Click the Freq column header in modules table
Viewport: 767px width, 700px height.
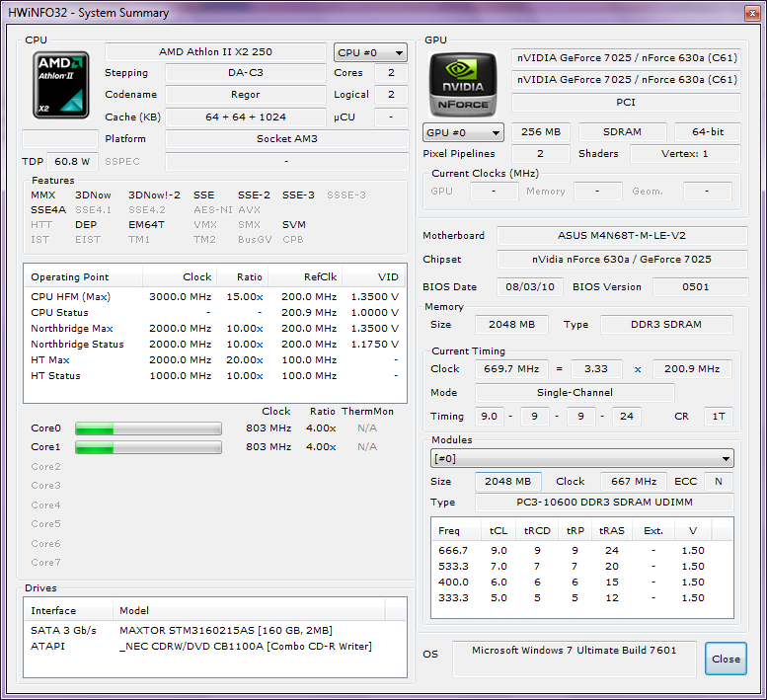point(456,531)
